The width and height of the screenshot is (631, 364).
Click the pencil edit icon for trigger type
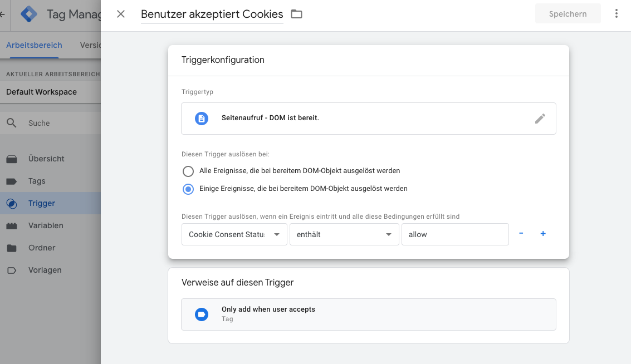click(x=540, y=119)
